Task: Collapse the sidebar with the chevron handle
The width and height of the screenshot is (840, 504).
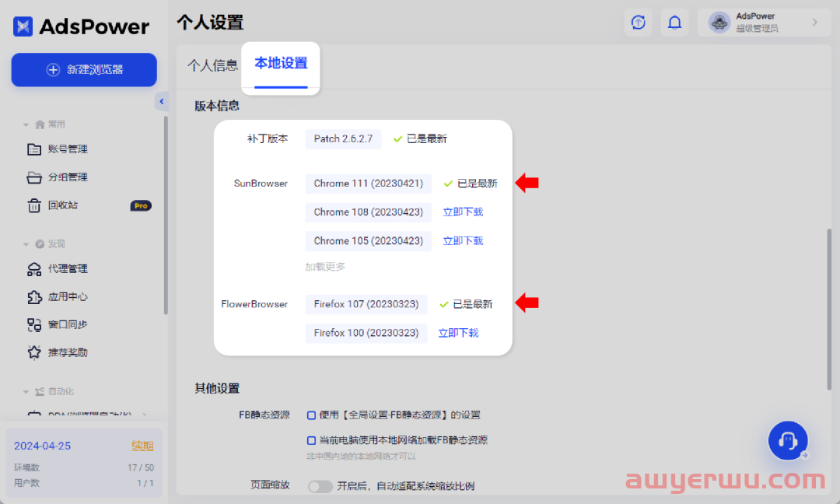Action: pos(161,101)
